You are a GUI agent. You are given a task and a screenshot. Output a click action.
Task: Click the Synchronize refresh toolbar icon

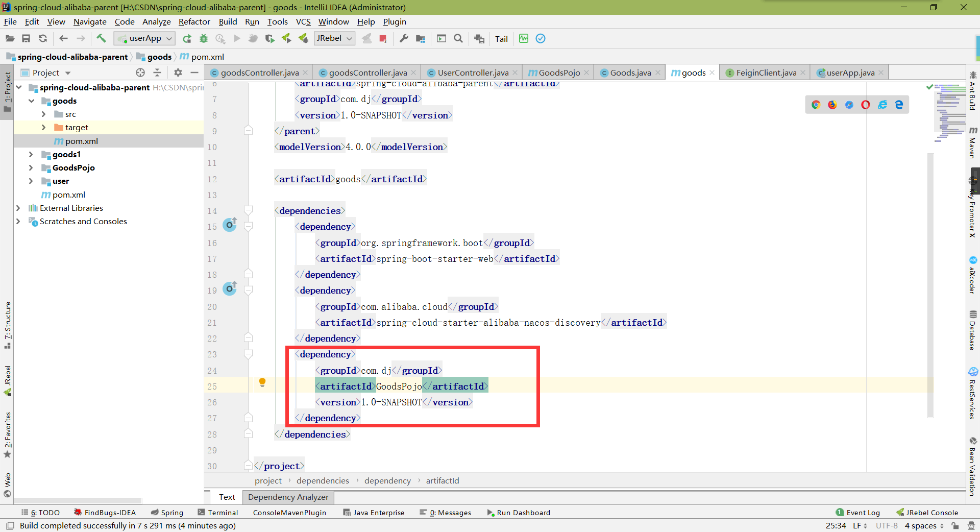click(43, 38)
